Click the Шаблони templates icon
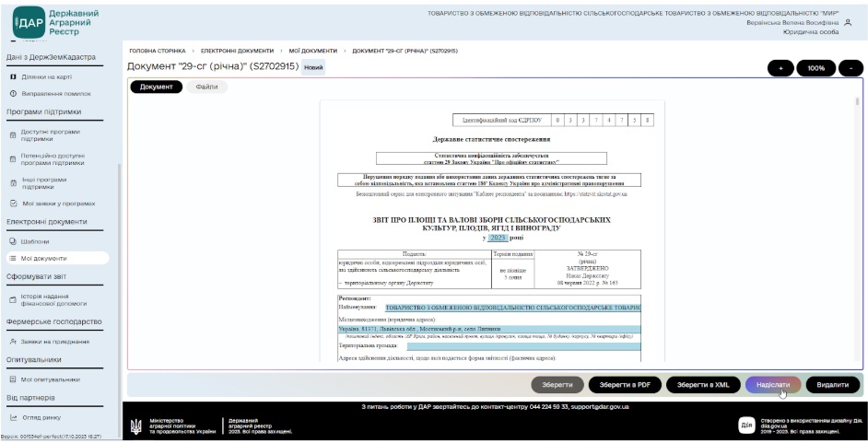The width and height of the screenshot is (868, 443). tap(13, 241)
